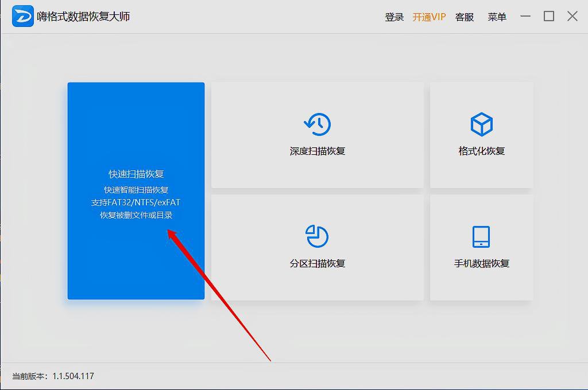Click 快速智能扫描恢复 subtitle text

pyautogui.click(x=136, y=189)
